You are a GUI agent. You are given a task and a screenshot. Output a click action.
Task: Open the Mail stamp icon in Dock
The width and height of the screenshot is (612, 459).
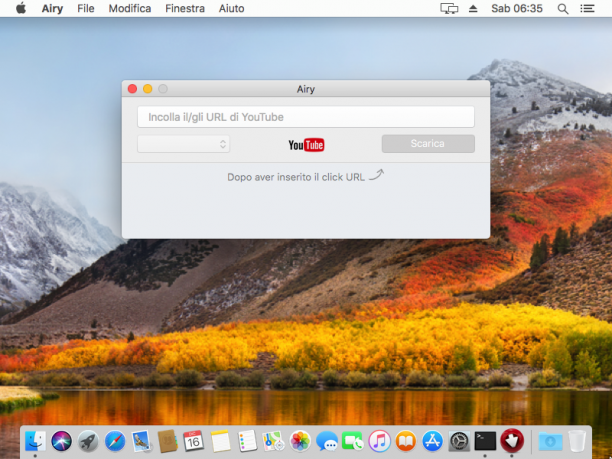pyautogui.click(x=141, y=441)
